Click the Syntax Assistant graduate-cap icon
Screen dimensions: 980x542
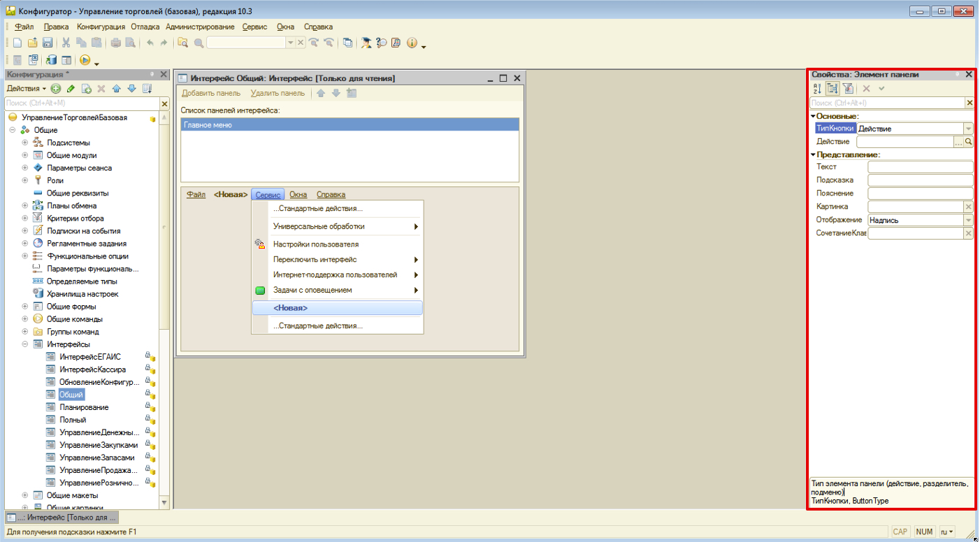click(366, 43)
